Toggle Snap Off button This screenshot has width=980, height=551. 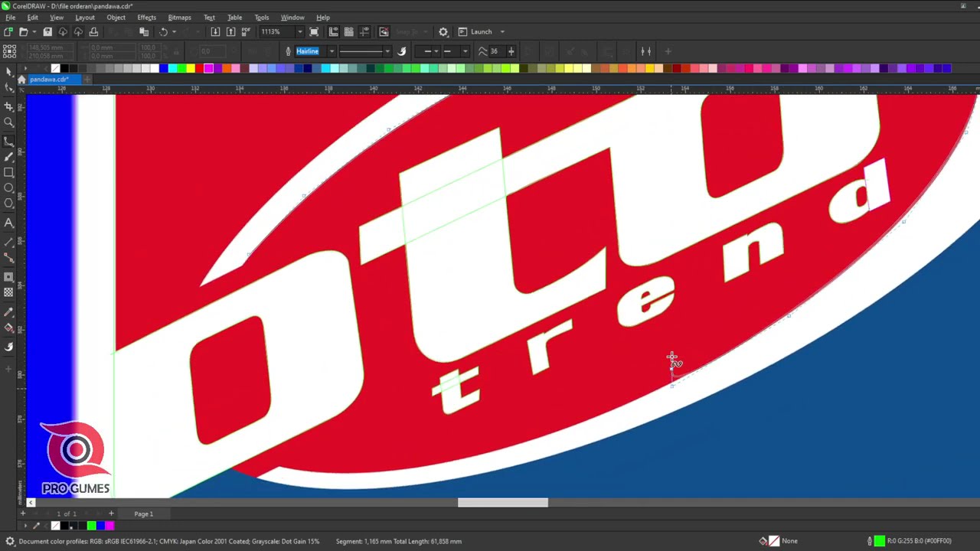click(384, 31)
